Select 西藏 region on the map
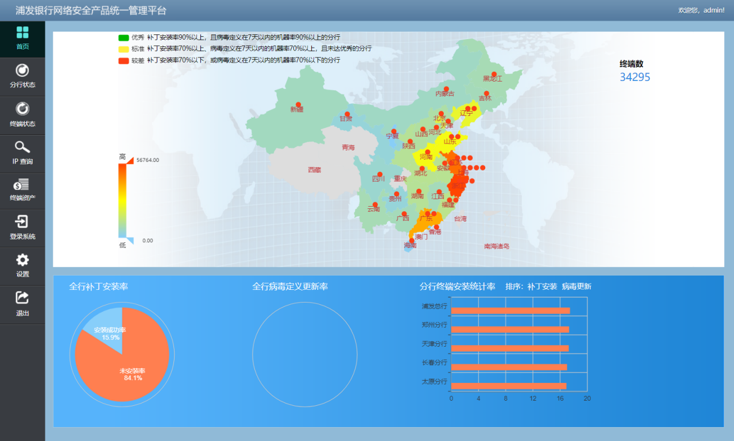734x441 pixels. (314, 170)
